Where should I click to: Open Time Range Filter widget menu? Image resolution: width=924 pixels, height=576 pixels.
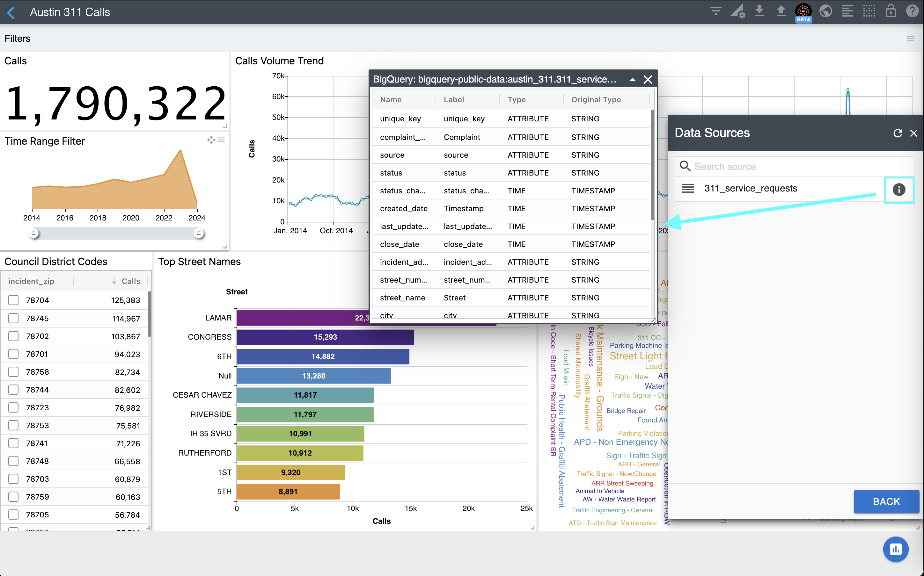pos(221,140)
